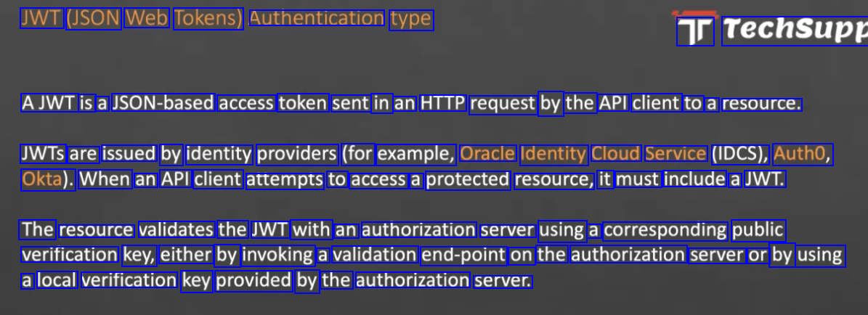Select 'Authentication' in the slide title
This screenshot has width=868, height=315.
[317, 17]
